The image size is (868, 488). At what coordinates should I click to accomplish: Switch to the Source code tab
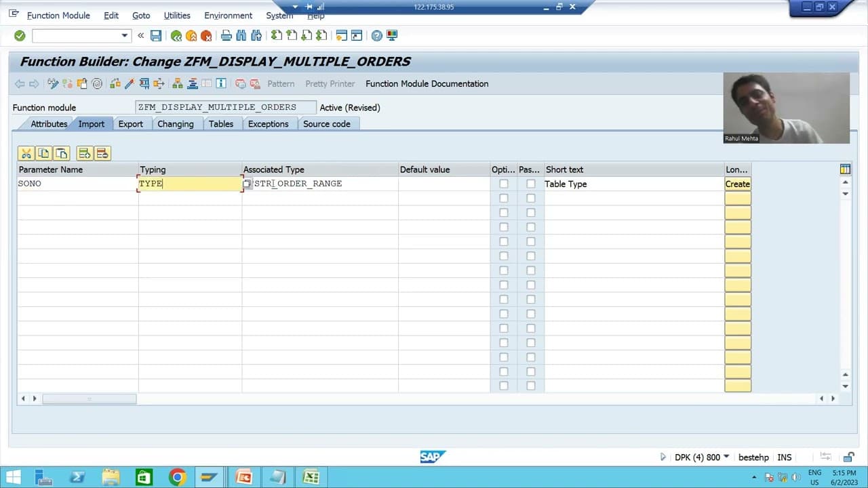point(327,124)
